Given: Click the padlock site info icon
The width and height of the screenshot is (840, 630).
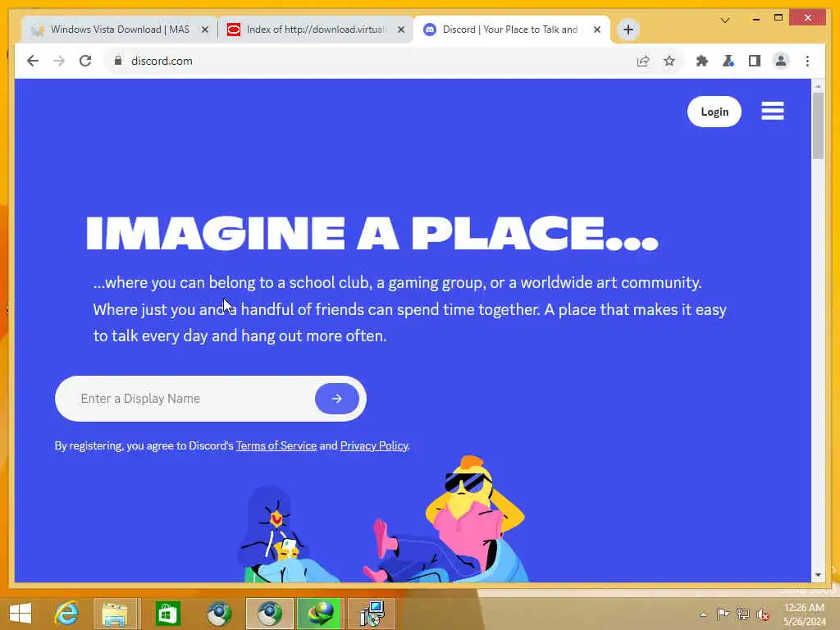Looking at the screenshot, I should click(118, 61).
